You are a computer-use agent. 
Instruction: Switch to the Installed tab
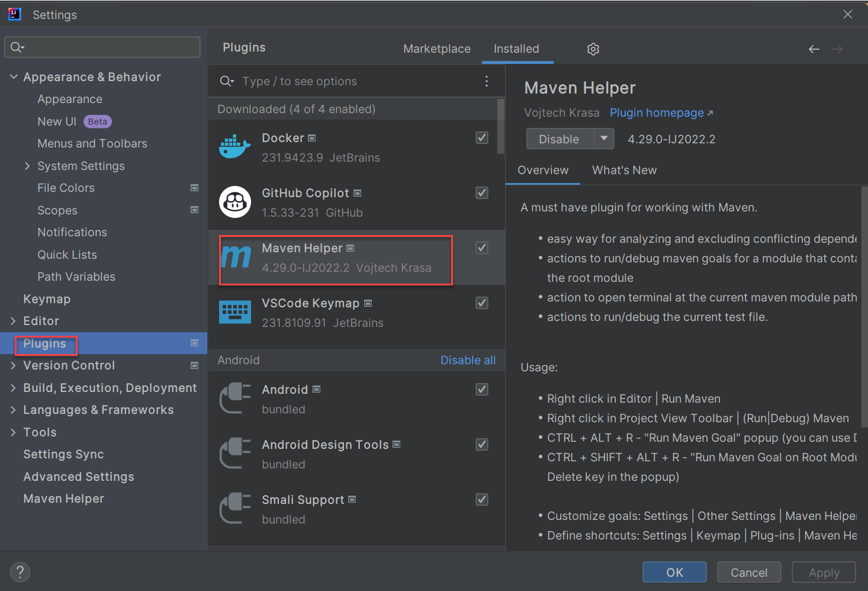[516, 49]
